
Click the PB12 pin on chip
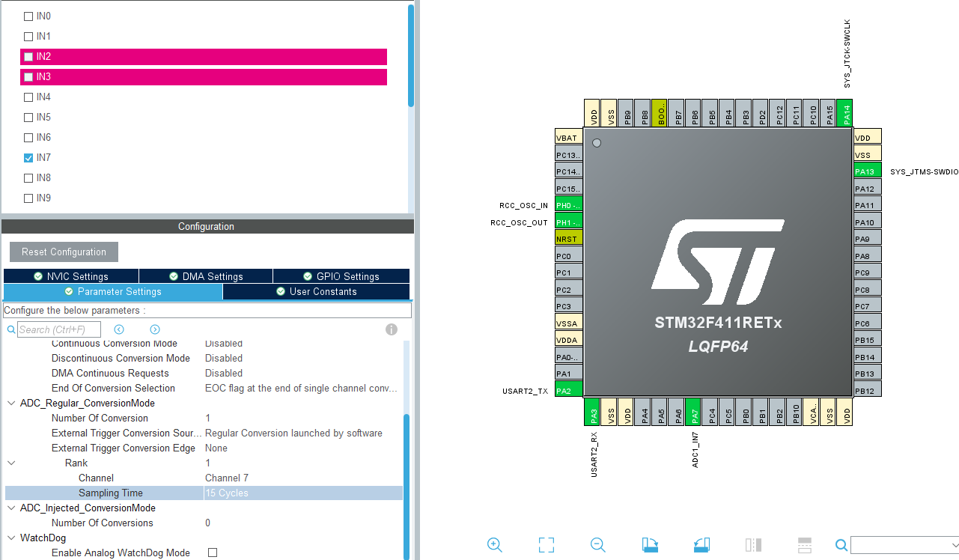pos(868,390)
